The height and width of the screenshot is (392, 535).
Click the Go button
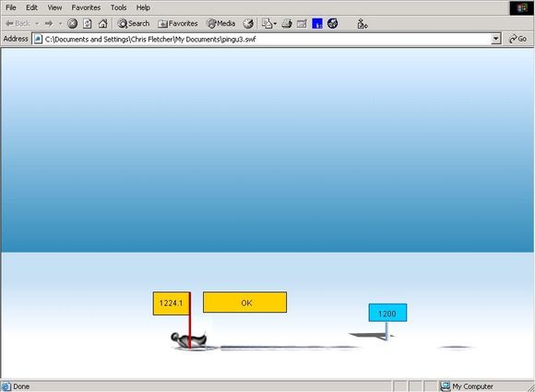tap(518, 39)
